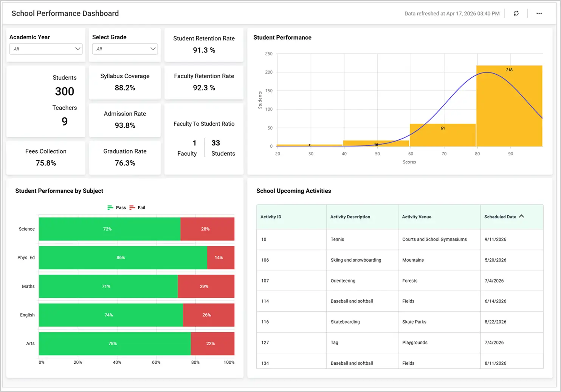Click the Pass legend icon
Image resolution: width=561 pixels, height=392 pixels.
(x=110, y=207)
